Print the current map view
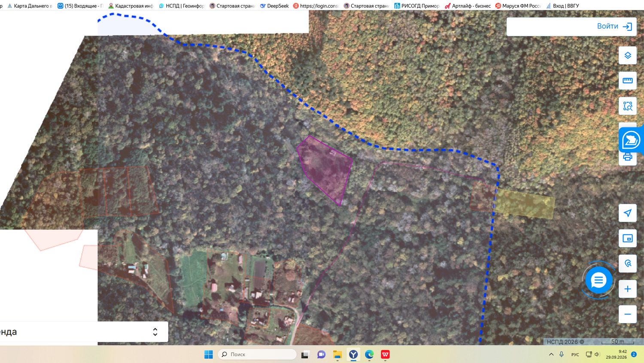 (627, 157)
